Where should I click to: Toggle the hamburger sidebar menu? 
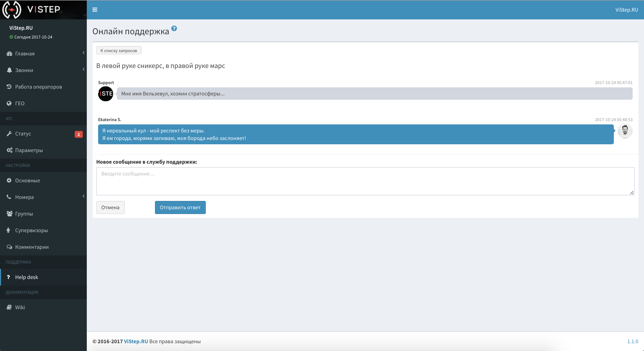point(95,10)
